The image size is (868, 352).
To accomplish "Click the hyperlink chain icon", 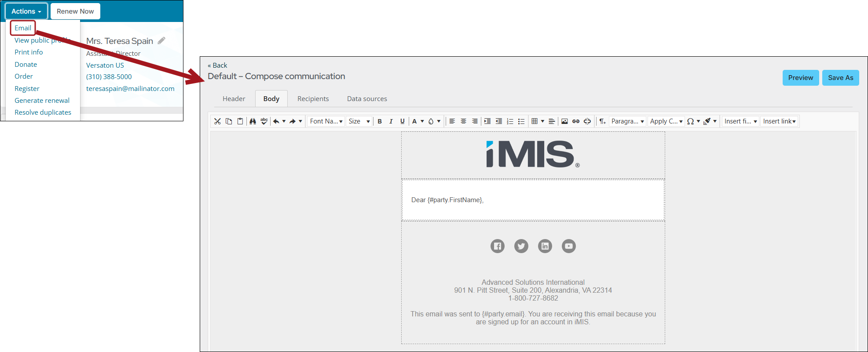I will pos(576,121).
